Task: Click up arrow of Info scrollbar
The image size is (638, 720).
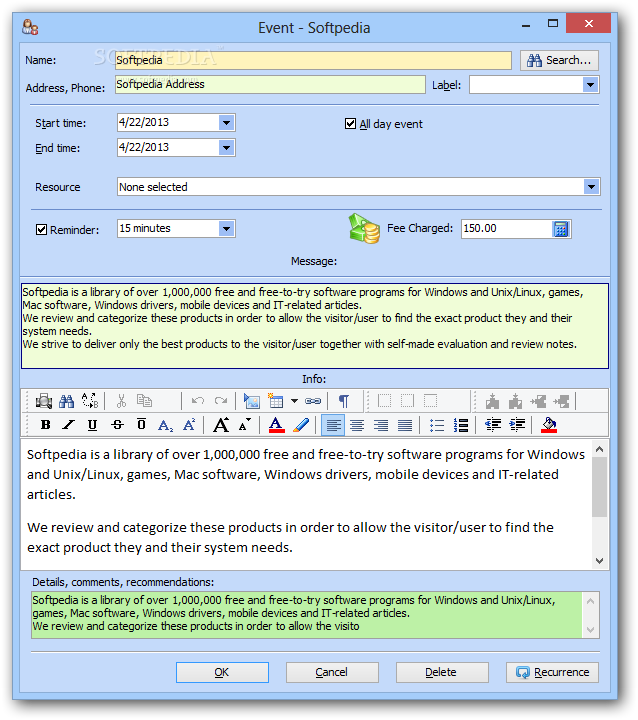Action: click(599, 449)
